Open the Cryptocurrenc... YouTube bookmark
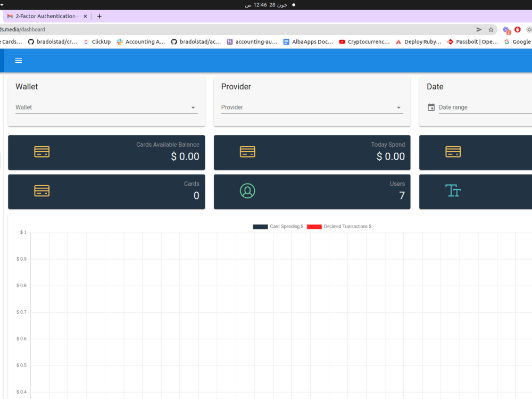The height and width of the screenshot is (399, 532). 364,41
